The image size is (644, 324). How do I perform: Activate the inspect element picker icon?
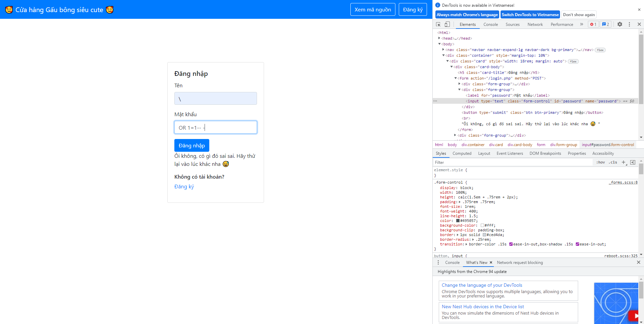[438, 25]
